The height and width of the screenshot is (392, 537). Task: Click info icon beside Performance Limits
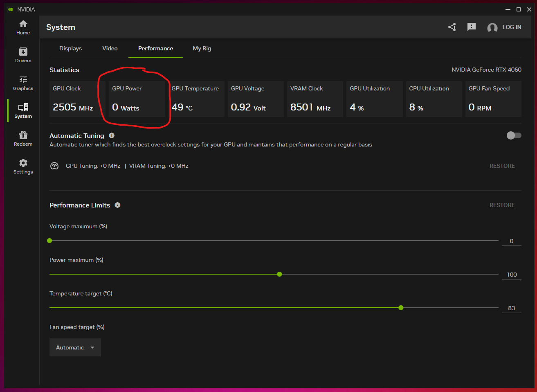point(117,205)
